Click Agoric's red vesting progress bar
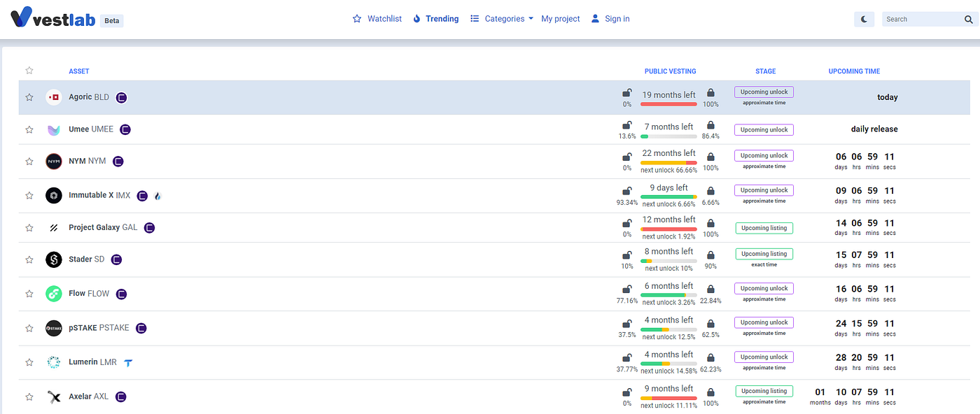The width and height of the screenshot is (980, 414). [668, 104]
